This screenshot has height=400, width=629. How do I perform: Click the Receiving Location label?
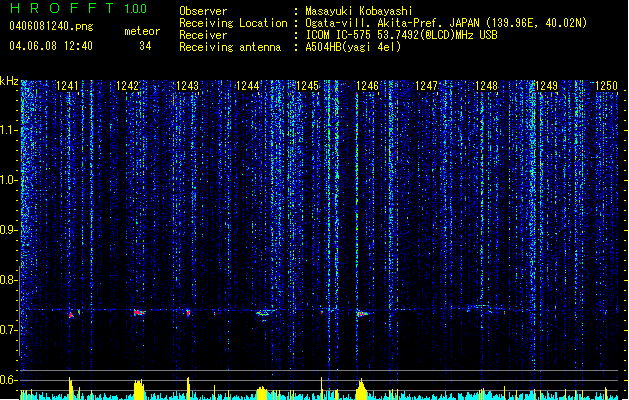(x=233, y=23)
